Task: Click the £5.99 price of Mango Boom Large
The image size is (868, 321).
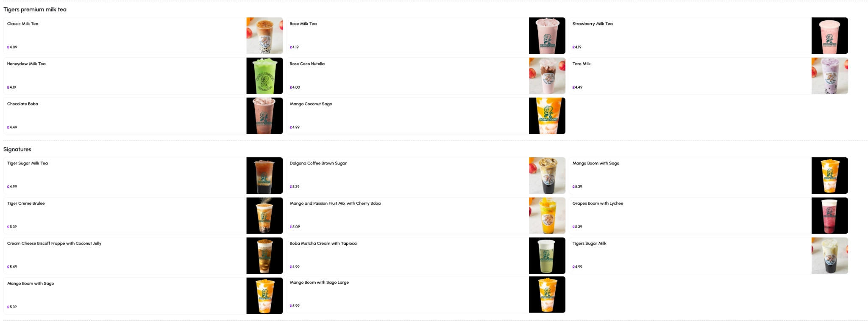Action: point(295,306)
